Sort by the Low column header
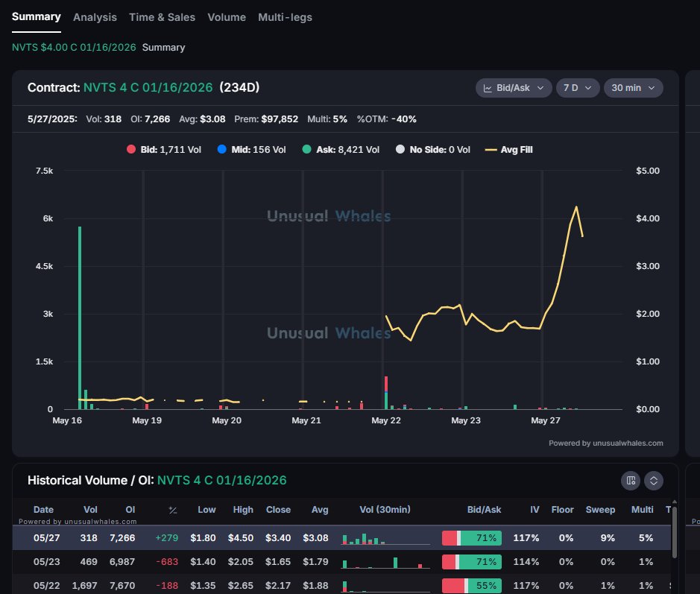 coord(206,510)
